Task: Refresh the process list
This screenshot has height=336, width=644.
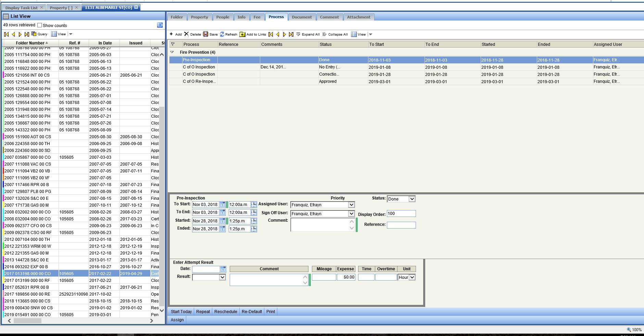Action: 222,34
